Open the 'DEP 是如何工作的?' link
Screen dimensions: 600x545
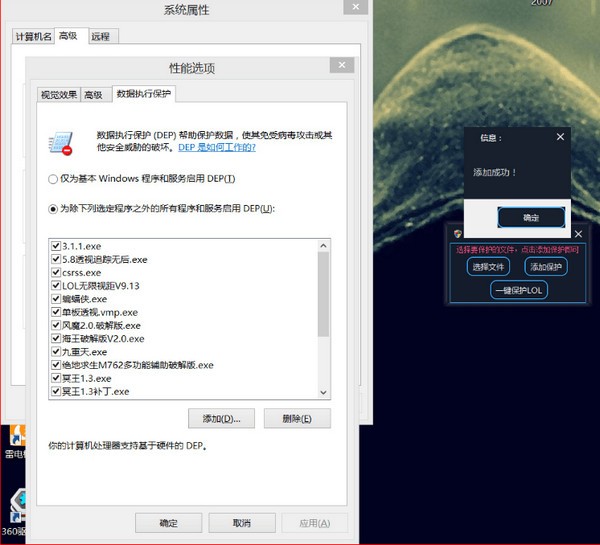pos(216,147)
